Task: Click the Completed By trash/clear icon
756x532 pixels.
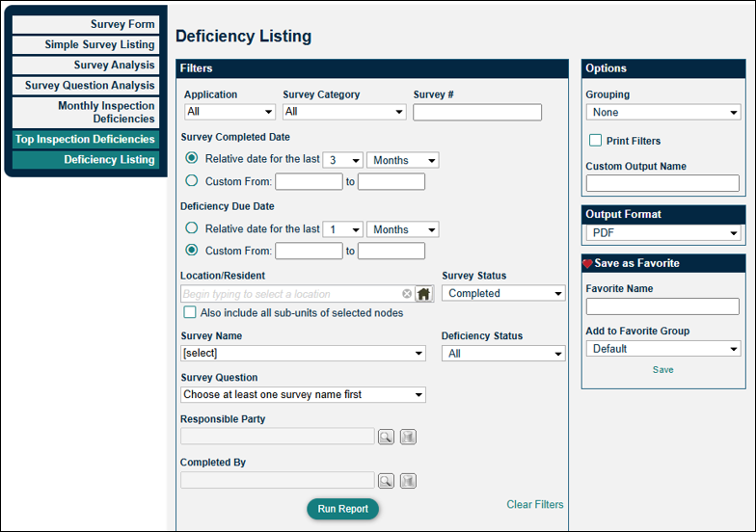Action: pyautogui.click(x=408, y=480)
